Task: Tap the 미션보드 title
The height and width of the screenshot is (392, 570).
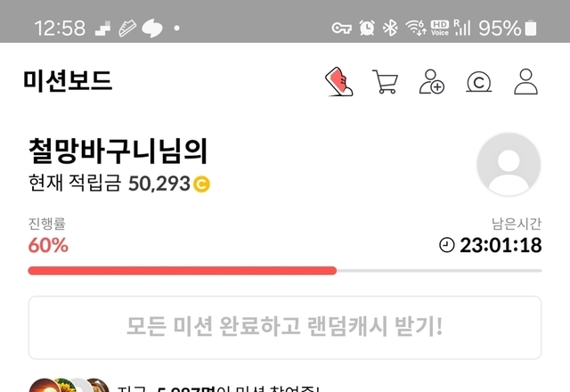Action: pos(68,81)
